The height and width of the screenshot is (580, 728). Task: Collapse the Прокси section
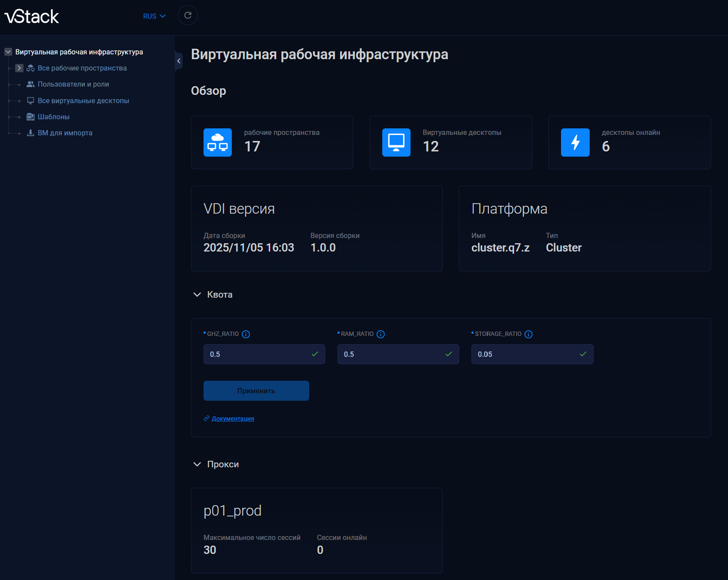pyautogui.click(x=197, y=464)
